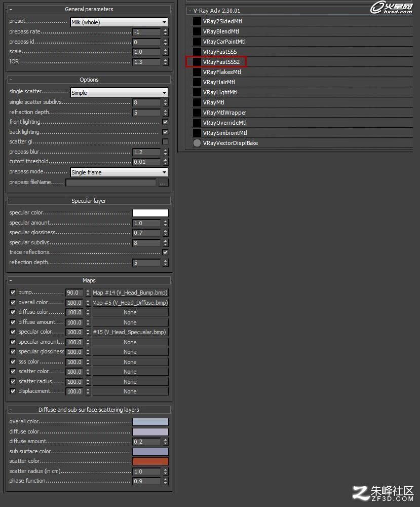Click the bump amount 90.0 field
This screenshot has width=420, height=507.
(x=74, y=293)
